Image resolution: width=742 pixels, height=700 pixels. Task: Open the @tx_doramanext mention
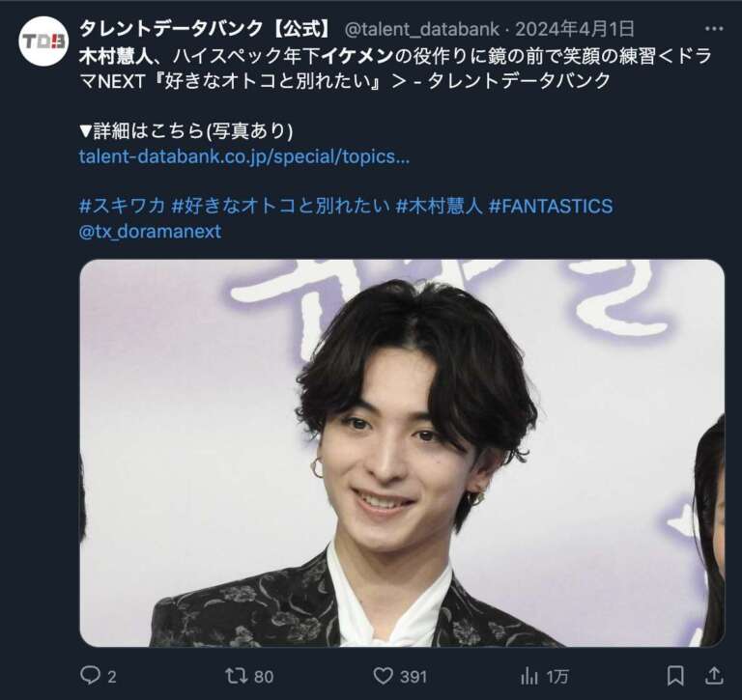pos(150,232)
